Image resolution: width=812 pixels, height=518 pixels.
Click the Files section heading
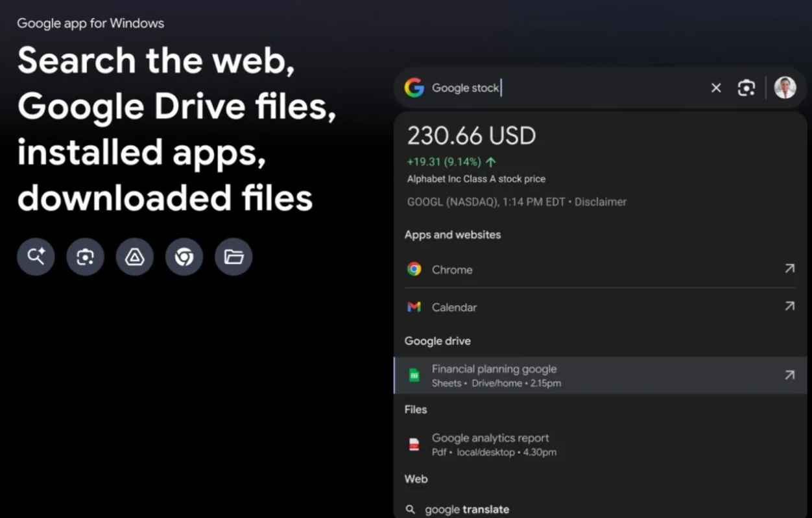416,410
